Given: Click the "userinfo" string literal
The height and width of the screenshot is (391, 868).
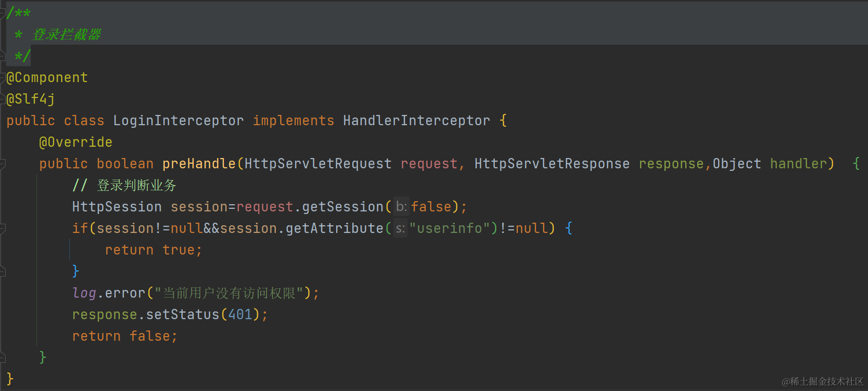Looking at the screenshot, I should pos(450,228).
